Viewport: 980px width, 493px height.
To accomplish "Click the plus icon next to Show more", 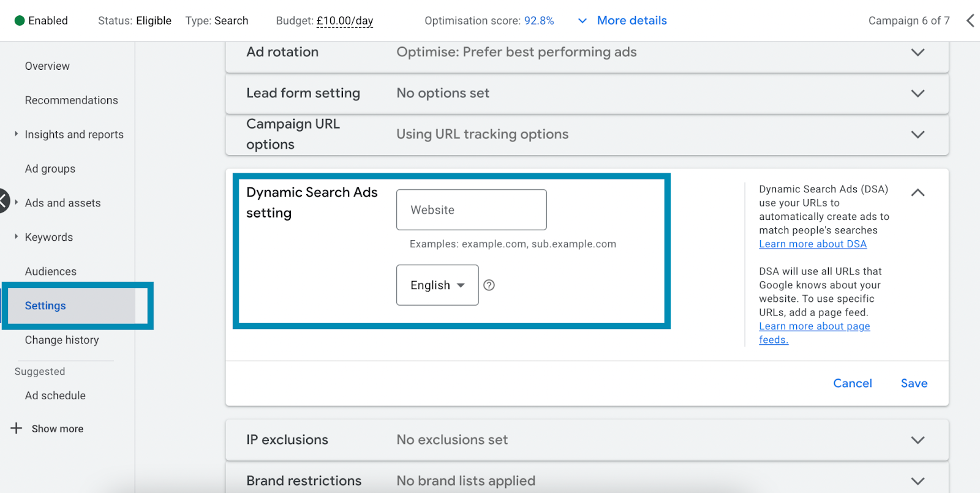I will (17, 428).
